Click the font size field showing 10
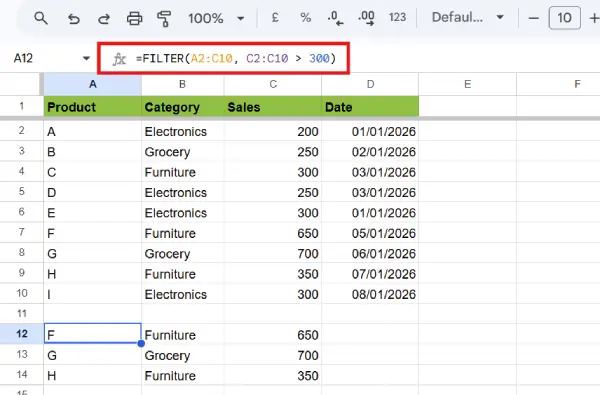 coord(564,18)
